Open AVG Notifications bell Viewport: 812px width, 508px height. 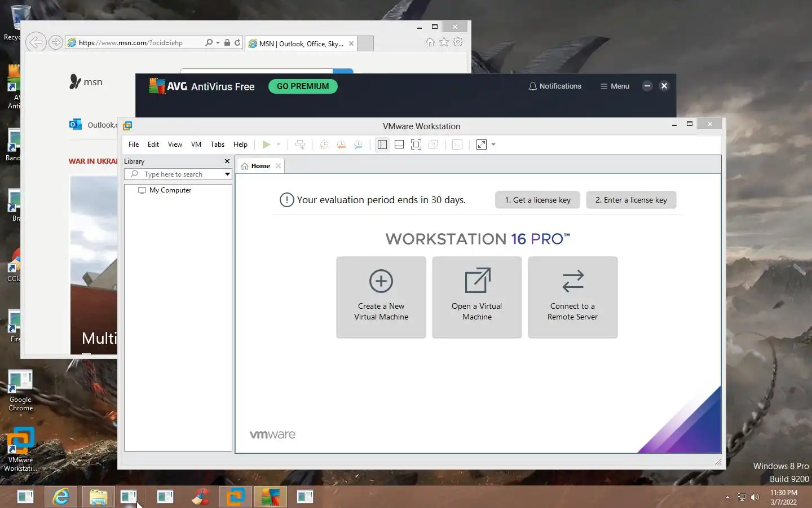coord(555,86)
